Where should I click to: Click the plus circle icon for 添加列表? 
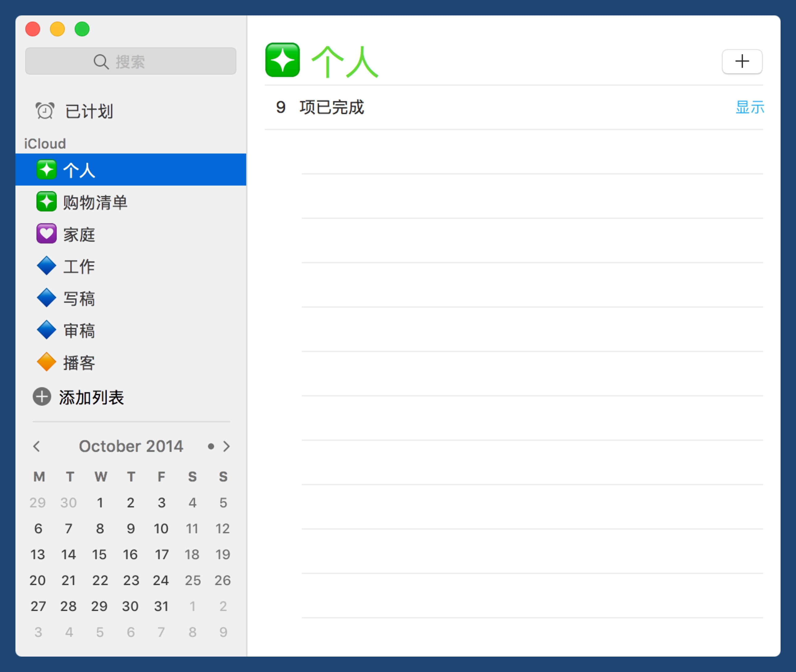click(x=42, y=396)
